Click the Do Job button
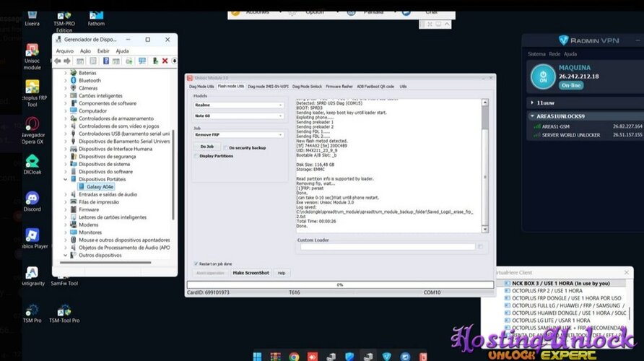 [x=207, y=147]
